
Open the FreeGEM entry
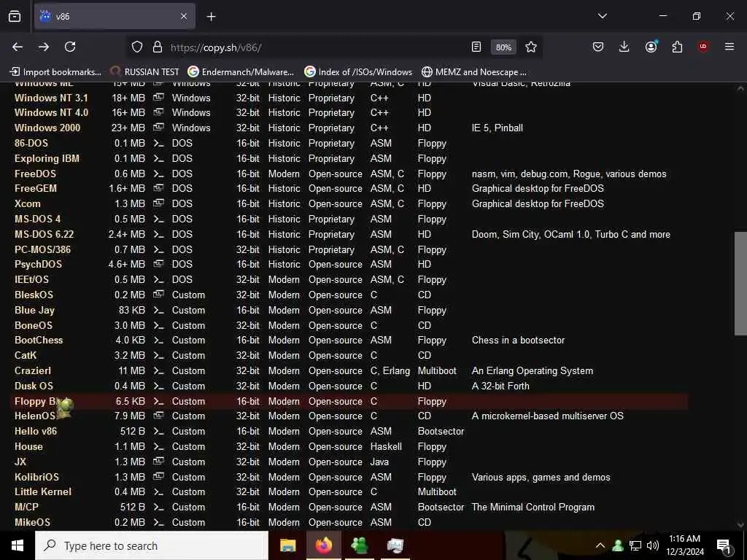[x=35, y=189]
